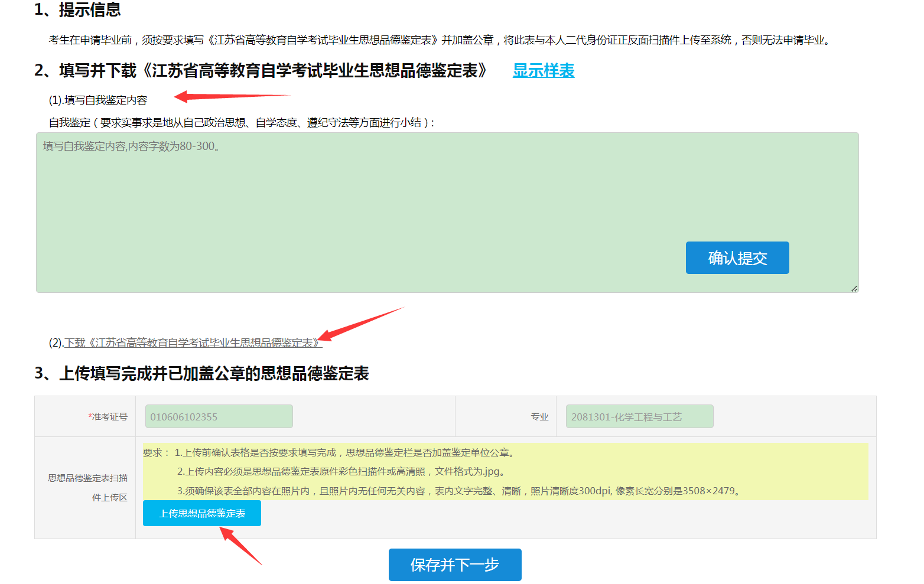Viewport: 924px width, 584px height.
Task: Open the 显示样表 sample form link
Action: click(544, 70)
